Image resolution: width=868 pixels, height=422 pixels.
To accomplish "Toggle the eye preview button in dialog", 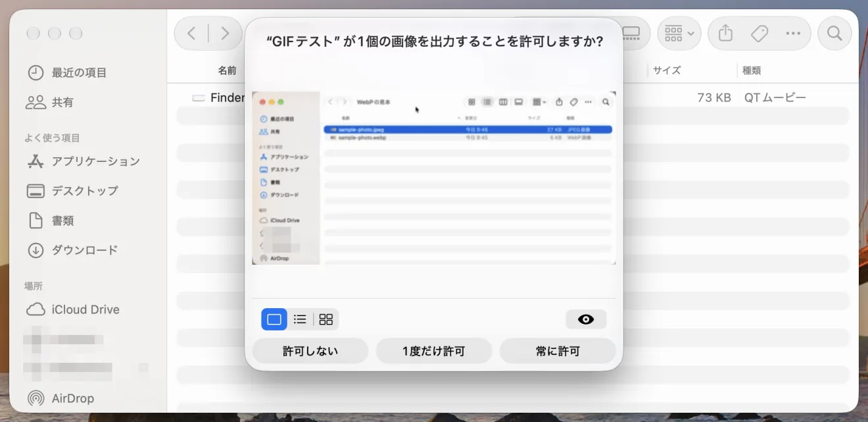I will point(586,319).
